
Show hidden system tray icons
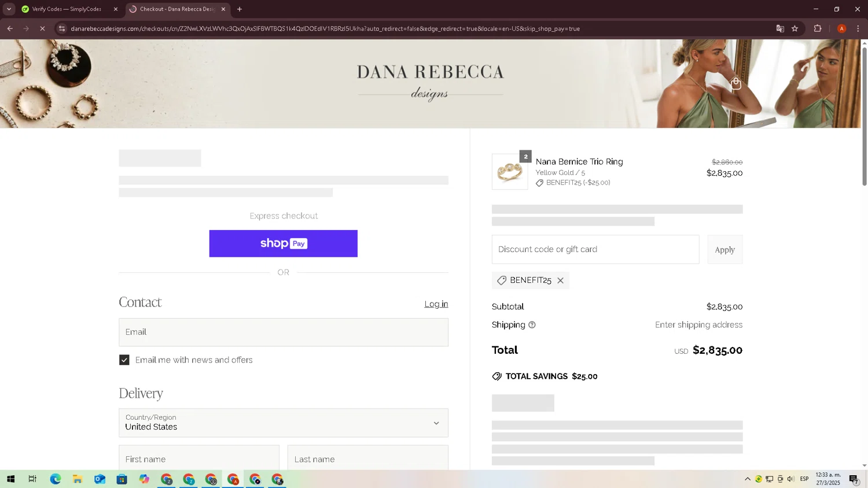748,479
